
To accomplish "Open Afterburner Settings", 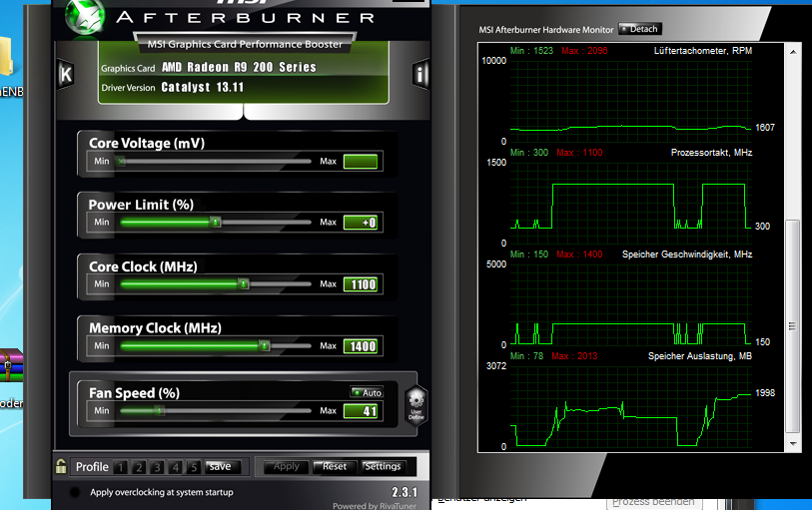I will pyautogui.click(x=383, y=466).
